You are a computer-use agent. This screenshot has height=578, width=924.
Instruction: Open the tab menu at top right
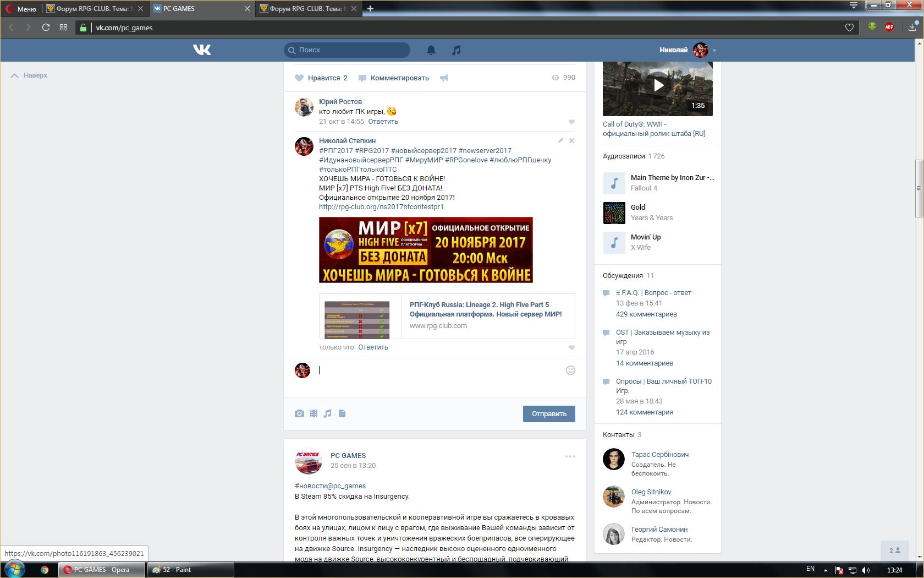point(854,6)
